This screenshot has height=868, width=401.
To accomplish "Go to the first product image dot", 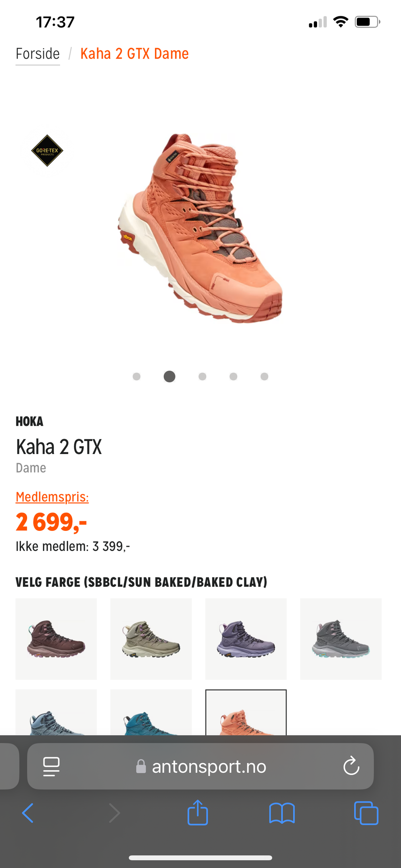I will point(137,376).
